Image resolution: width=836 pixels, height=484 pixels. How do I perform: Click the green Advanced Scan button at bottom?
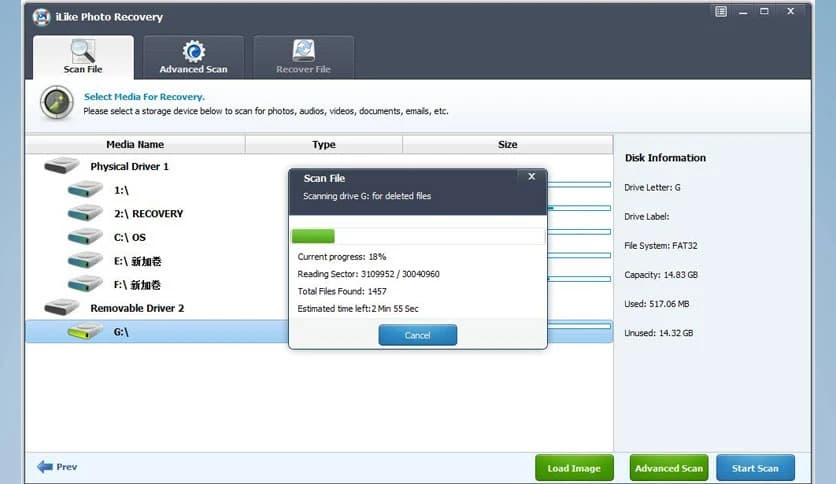click(x=669, y=468)
